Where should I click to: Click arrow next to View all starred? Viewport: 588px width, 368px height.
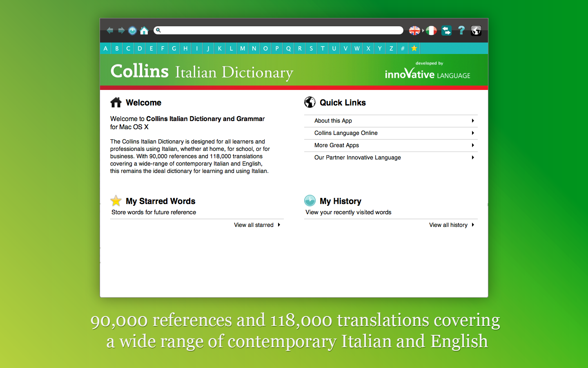pyautogui.click(x=279, y=225)
